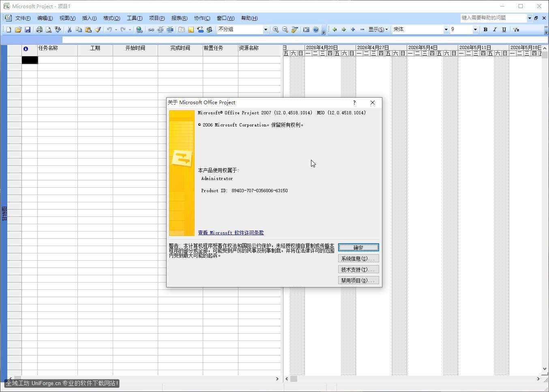This screenshot has height=392, width=549.
Task: Open the 编辑(E) menu
Action: click(x=45, y=18)
